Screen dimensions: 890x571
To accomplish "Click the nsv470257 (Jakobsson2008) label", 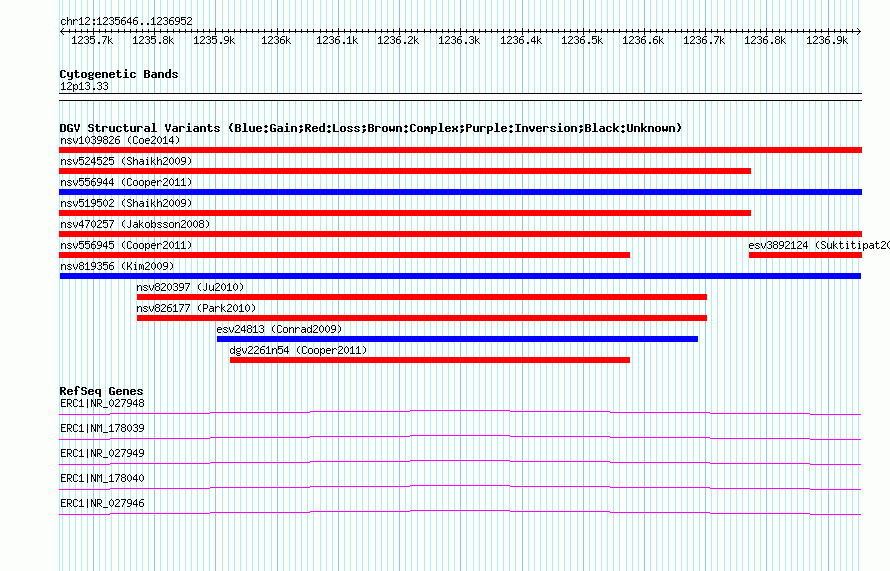I will coord(135,224).
